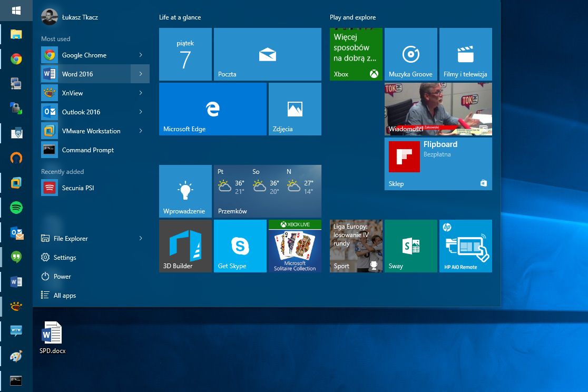Open Paint palette icon in taskbar
The image size is (588, 392).
click(16, 356)
